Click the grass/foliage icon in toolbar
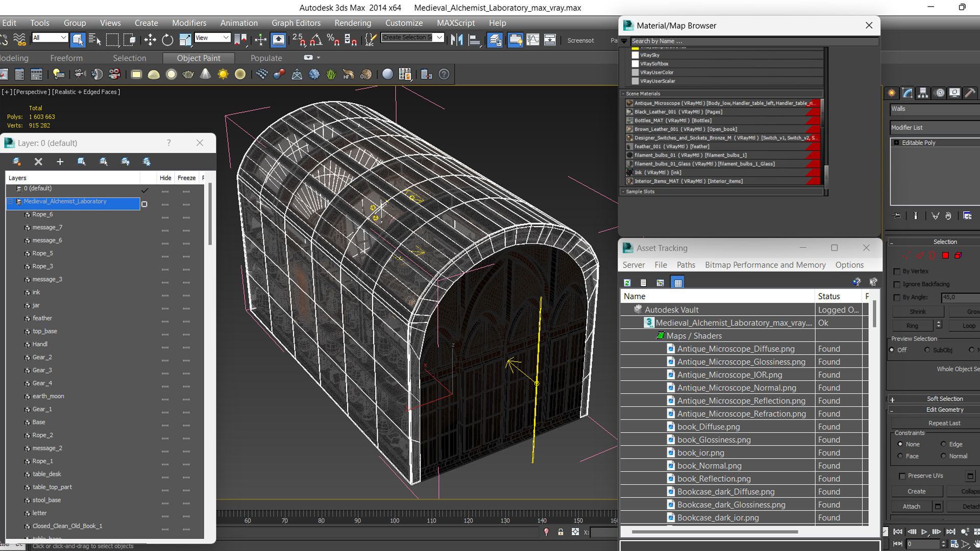The width and height of the screenshot is (980, 551). 331,74
